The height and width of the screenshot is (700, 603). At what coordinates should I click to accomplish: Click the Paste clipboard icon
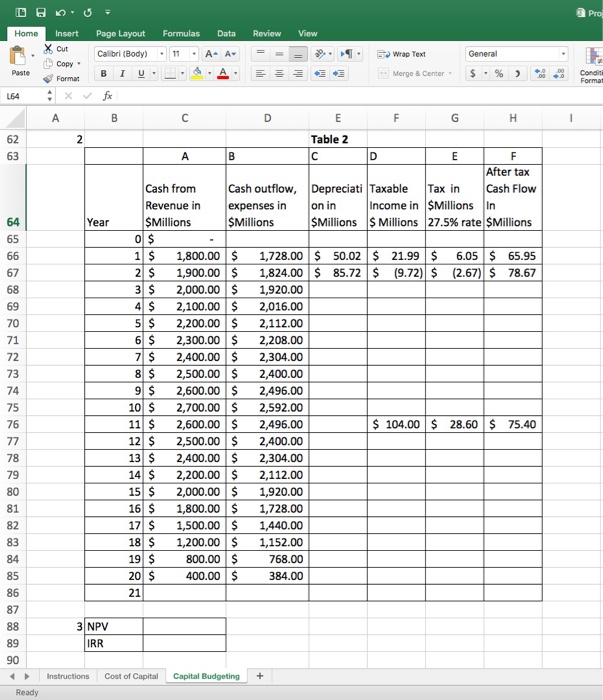(x=18, y=56)
